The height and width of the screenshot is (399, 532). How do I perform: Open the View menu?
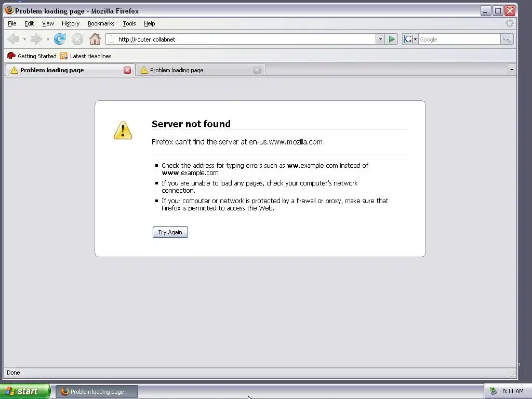click(x=48, y=23)
